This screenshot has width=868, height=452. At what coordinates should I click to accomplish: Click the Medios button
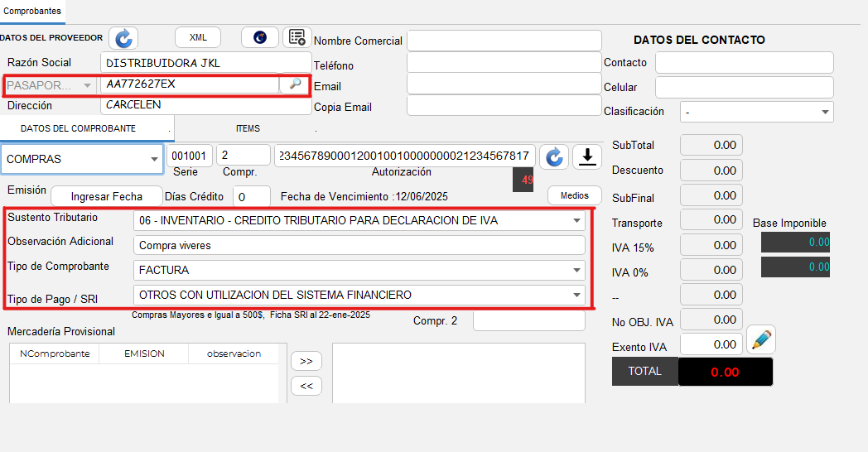[x=574, y=195]
